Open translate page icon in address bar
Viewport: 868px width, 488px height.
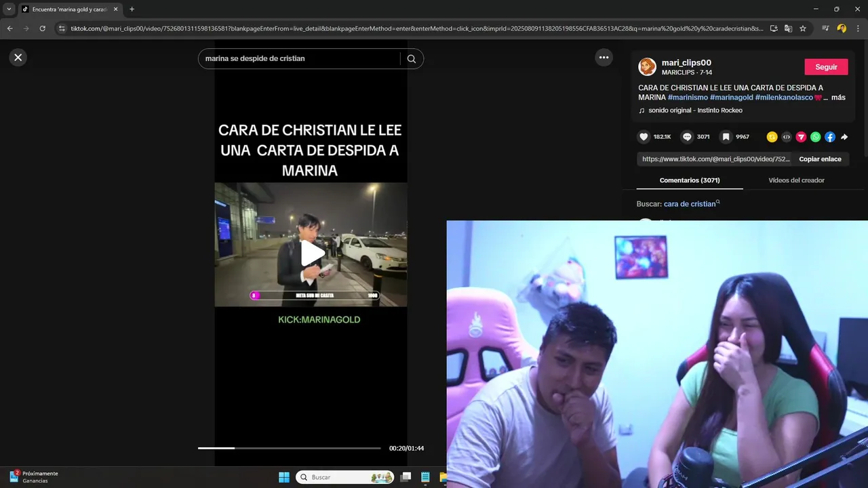point(788,28)
